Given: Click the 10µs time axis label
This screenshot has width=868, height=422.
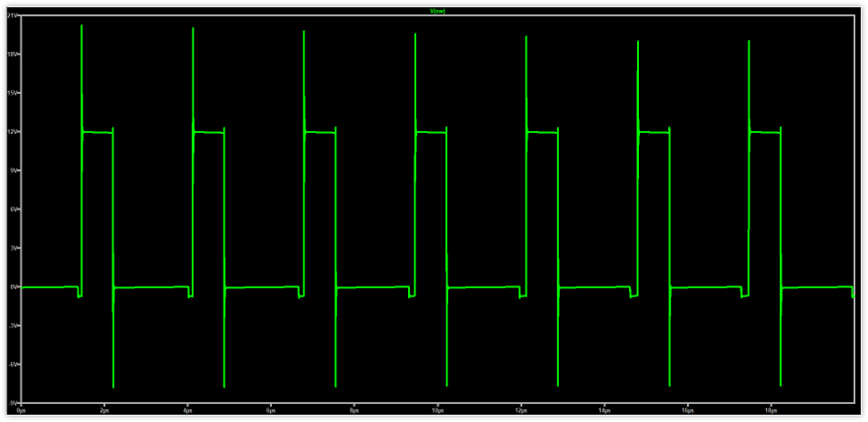Looking at the screenshot, I should click(x=437, y=410).
